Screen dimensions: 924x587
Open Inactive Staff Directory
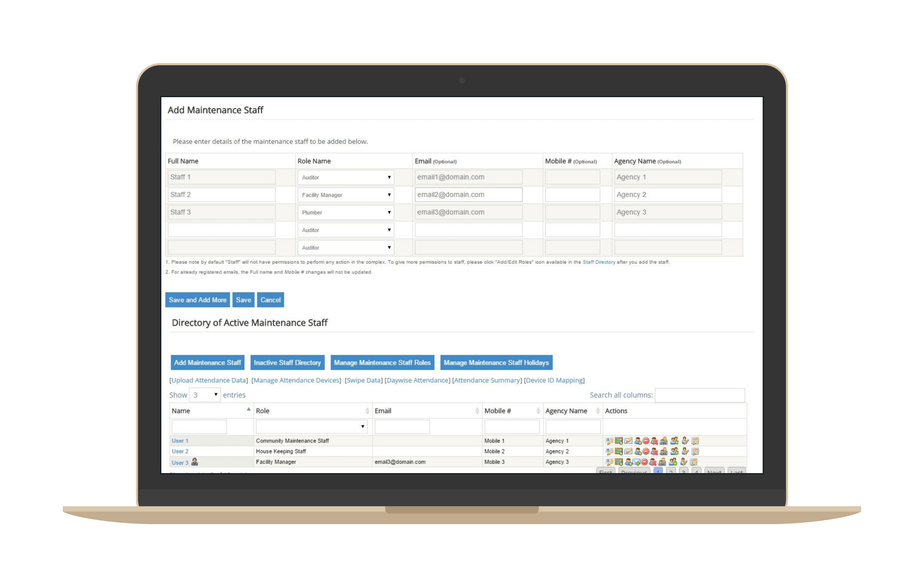pyautogui.click(x=287, y=362)
